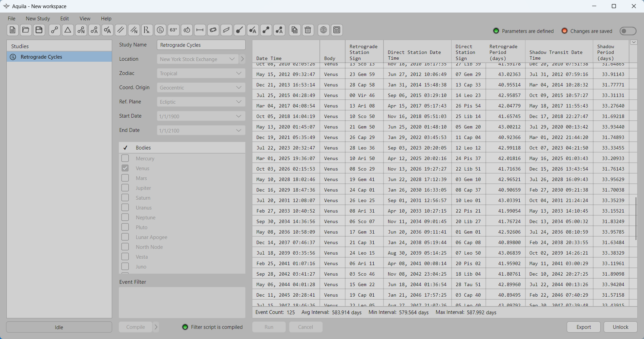Select the connected nodes with N icon

[x=81, y=30]
